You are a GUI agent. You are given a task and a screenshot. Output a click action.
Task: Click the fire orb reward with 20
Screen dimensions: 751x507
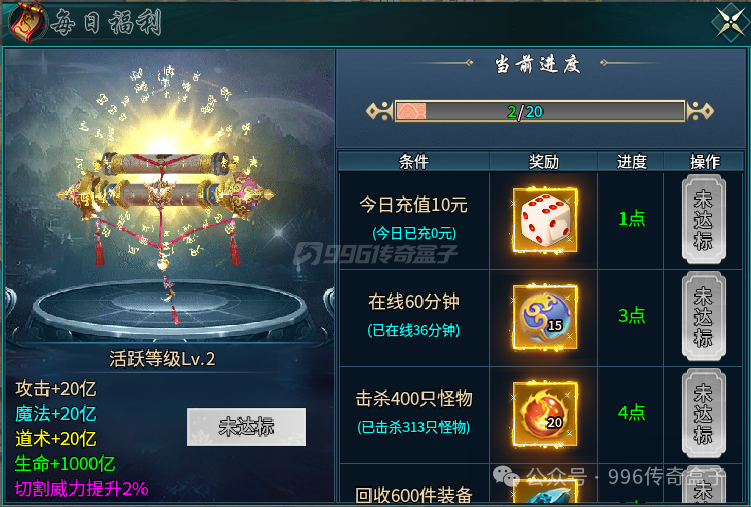545,414
